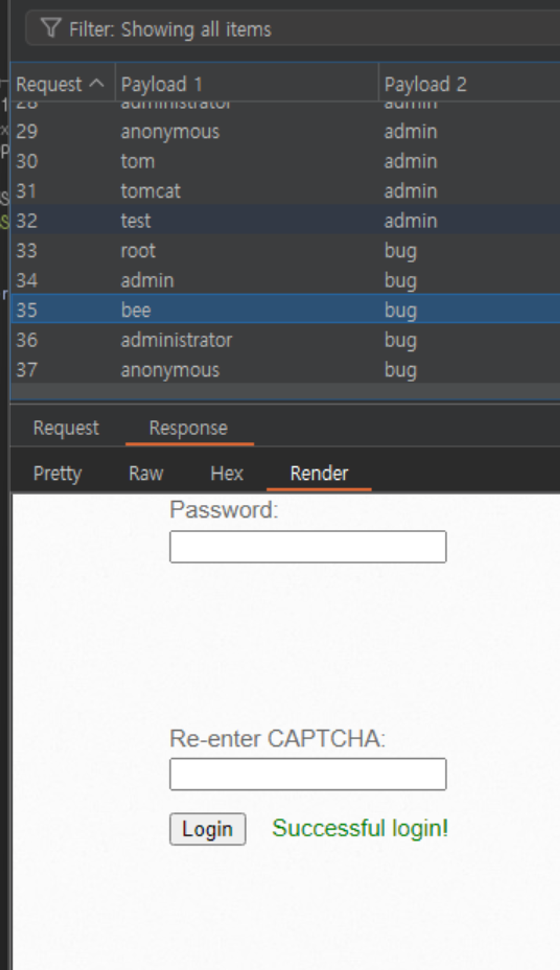Image resolution: width=560 pixels, height=970 pixels.
Task: Click the Successful login! message
Action: tap(360, 828)
